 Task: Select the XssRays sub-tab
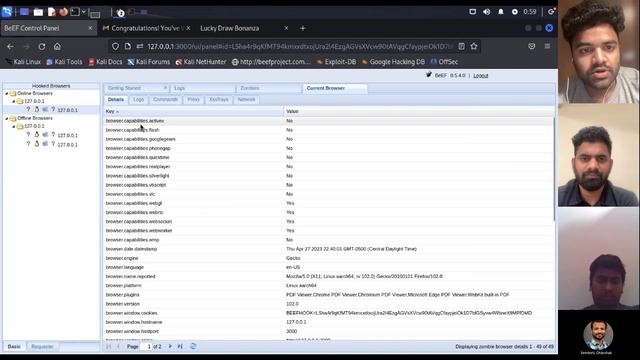(x=219, y=100)
